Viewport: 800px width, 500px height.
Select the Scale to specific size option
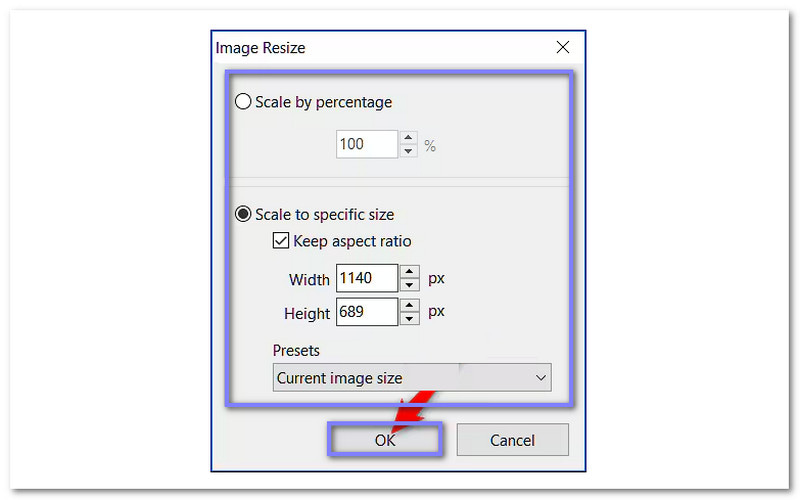[243, 214]
